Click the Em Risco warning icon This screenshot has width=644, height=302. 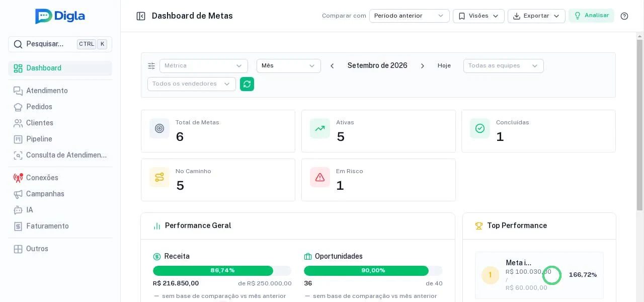point(320,177)
